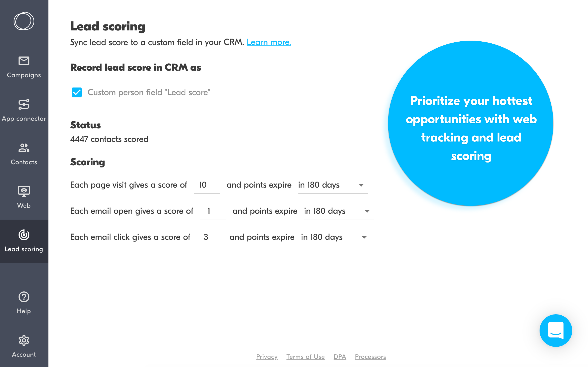
Task: Expand page visit points expiry dropdown
Action: pos(333,185)
